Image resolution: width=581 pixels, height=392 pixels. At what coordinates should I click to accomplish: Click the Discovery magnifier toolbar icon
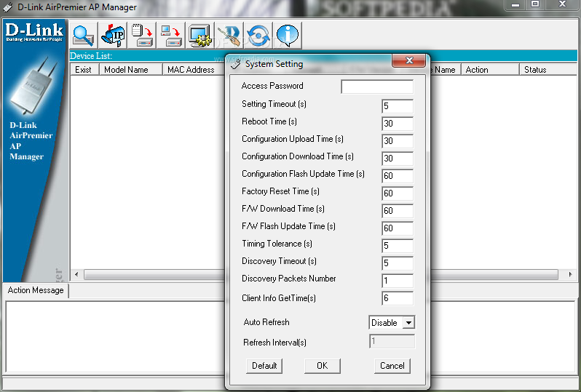(x=84, y=36)
